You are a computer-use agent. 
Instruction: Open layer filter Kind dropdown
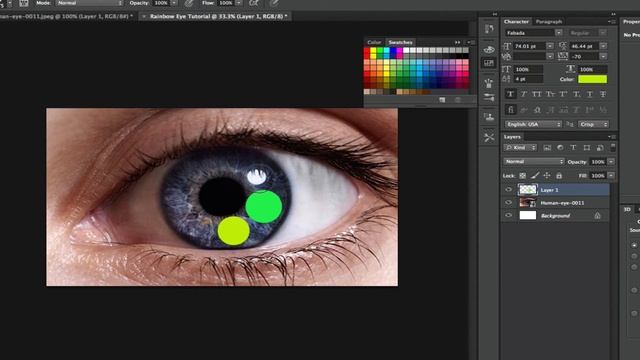point(520,147)
